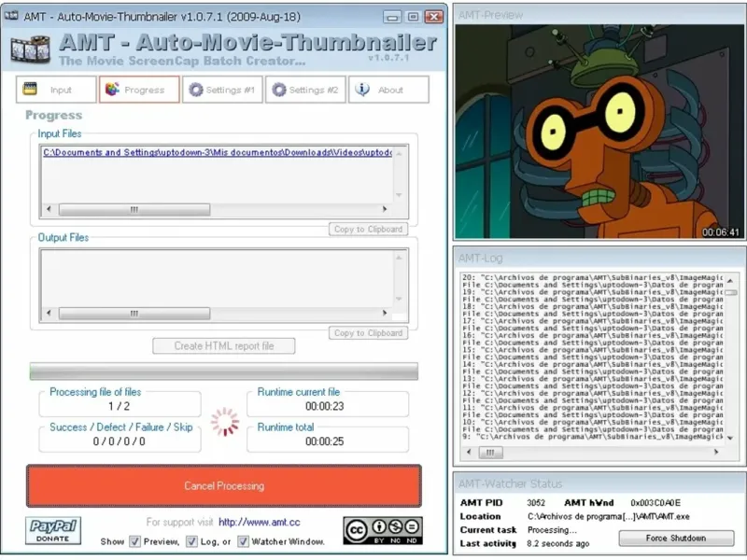Viewport: 747px width, 560px height.
Task: Click Output Files scroll right arrow
Action: pos(385,313)
